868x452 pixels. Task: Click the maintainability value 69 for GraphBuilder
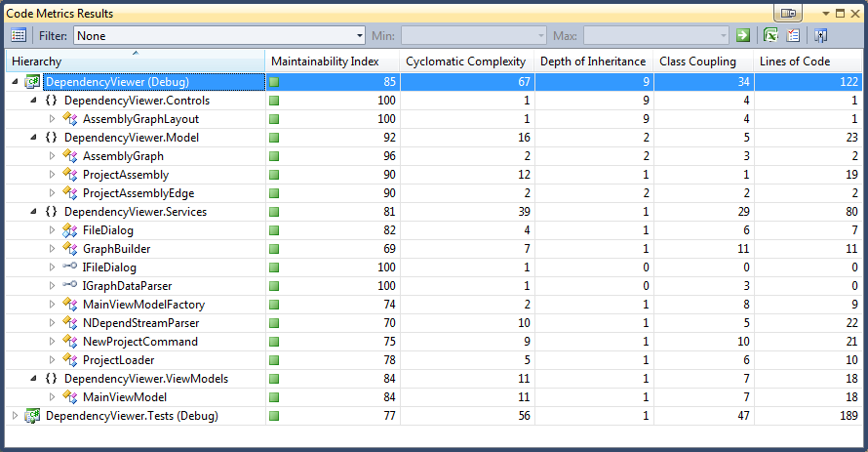(389, 249)
